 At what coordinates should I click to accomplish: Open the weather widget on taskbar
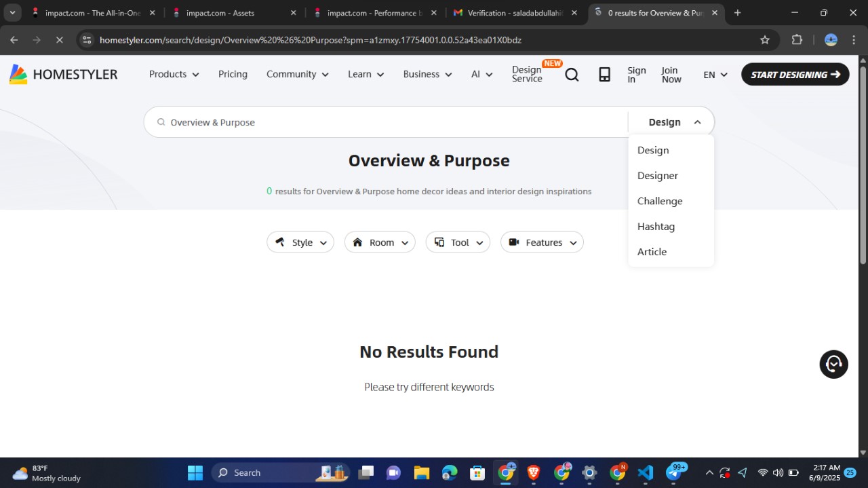(x=46, y=473)
